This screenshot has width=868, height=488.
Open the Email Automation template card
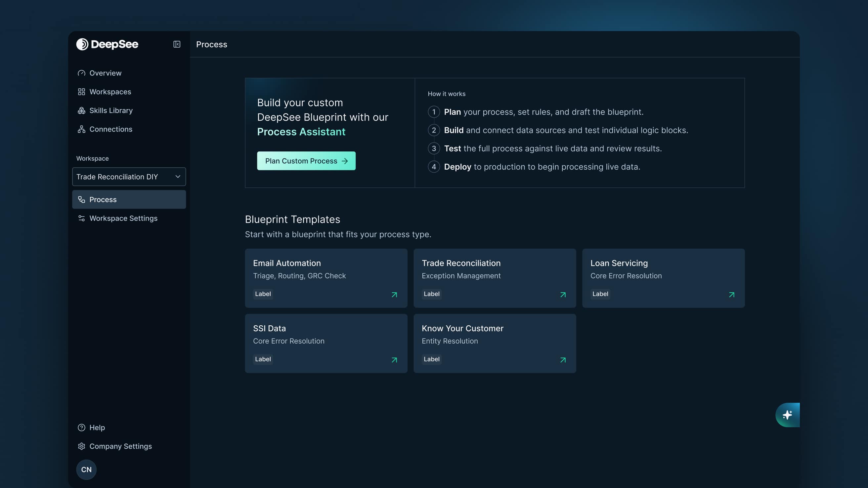point(326,278)
